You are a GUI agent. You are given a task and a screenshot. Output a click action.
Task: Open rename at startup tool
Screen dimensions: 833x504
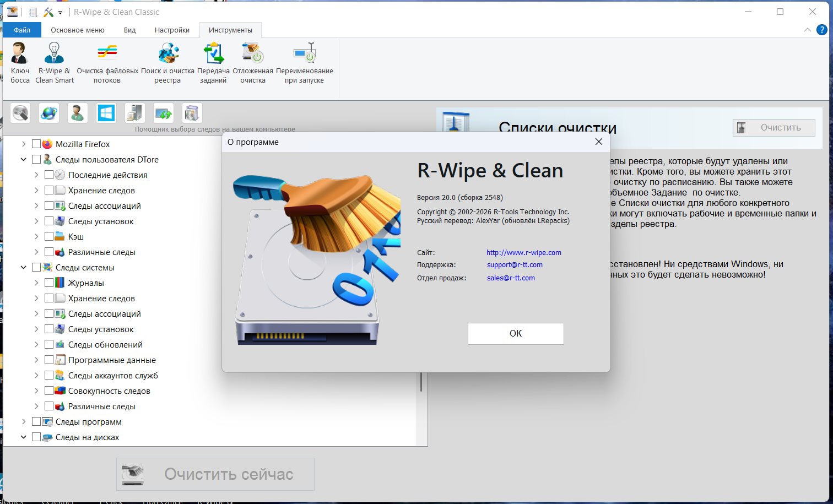tap(304, 63)
